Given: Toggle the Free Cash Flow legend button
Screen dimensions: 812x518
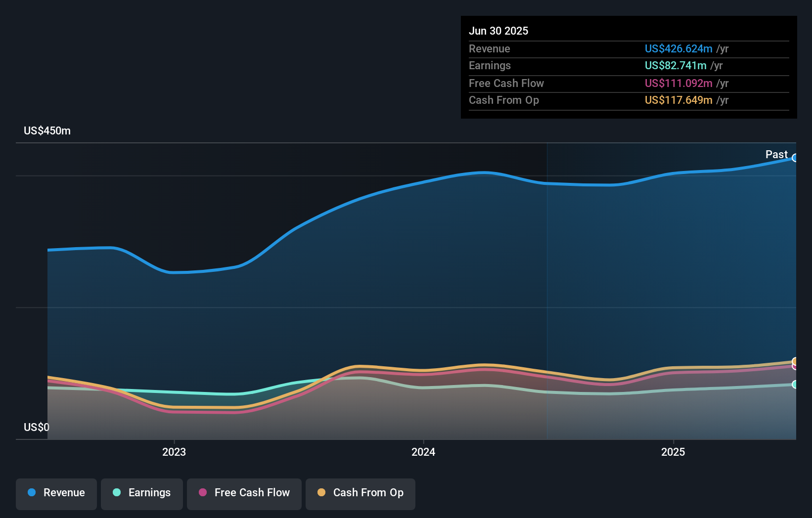Looking at the screenshot, I should click(x=244, y=494).
